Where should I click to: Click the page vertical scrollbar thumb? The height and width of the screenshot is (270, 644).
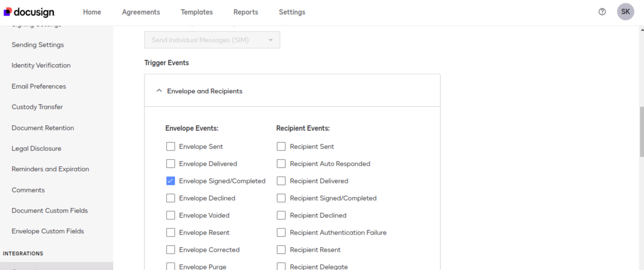tap(642, 131)
